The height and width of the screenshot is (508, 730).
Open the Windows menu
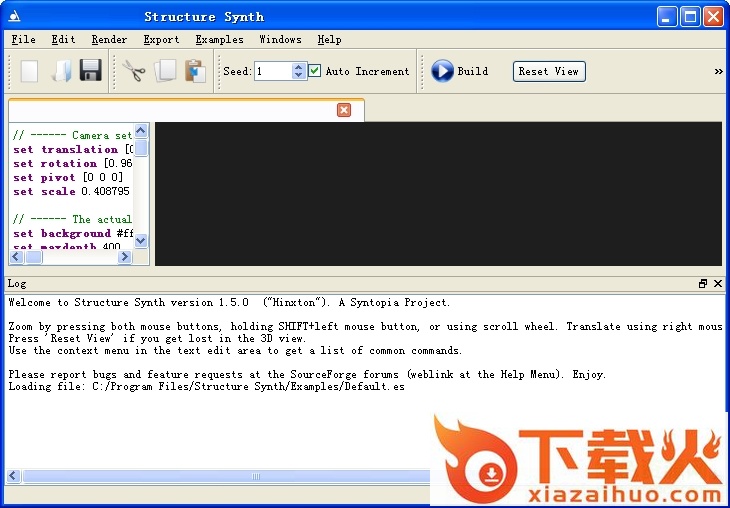(280, 40)
